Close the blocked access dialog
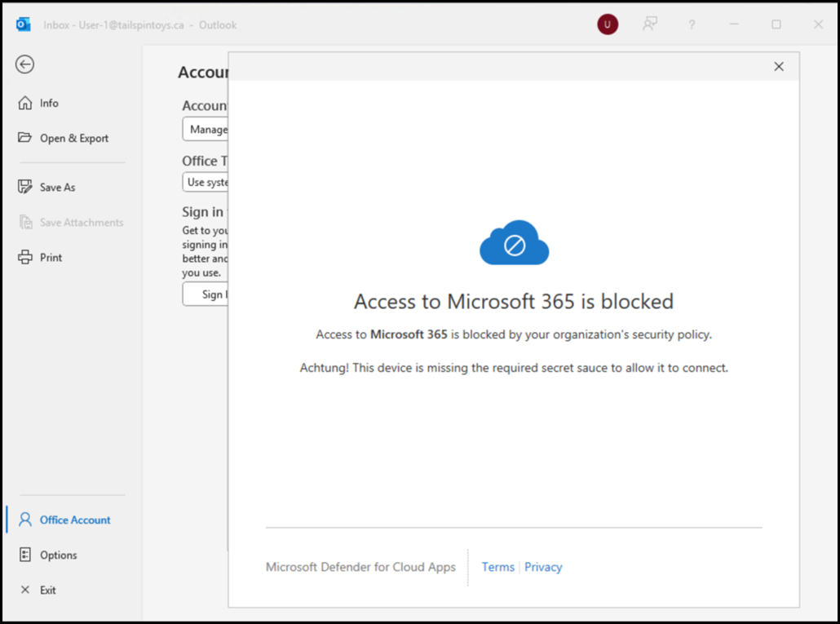Viewport: 840px width, 624px height. (x=779, y=66)
